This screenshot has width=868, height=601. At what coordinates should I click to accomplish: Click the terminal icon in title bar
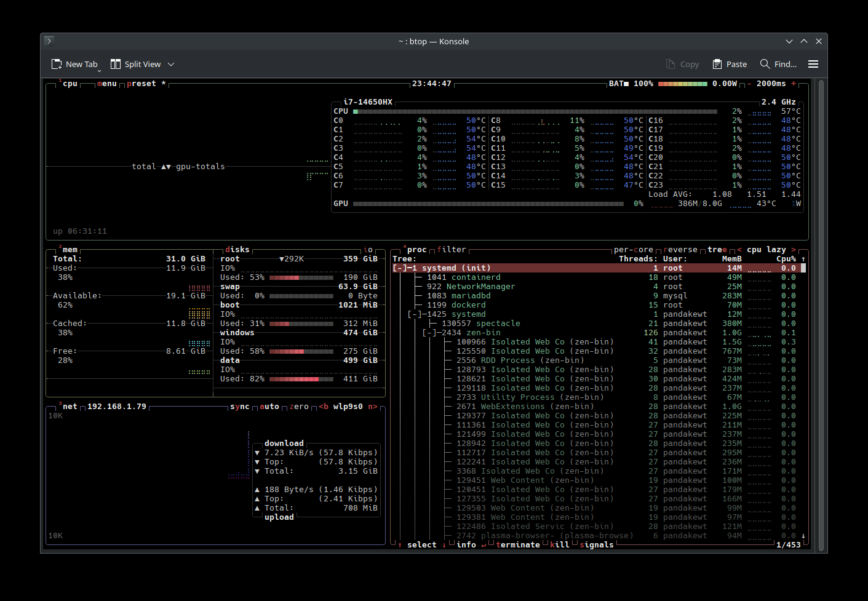[x=49, y=41]
